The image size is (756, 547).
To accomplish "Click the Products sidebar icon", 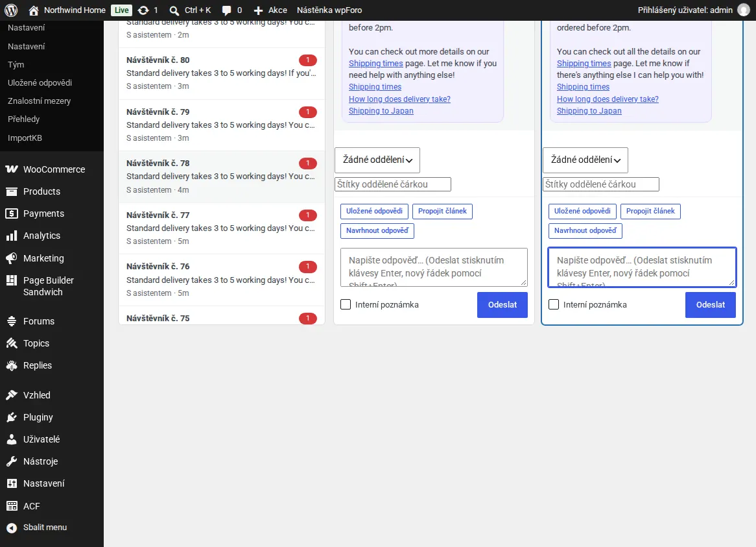I will [x=12, y=191].
